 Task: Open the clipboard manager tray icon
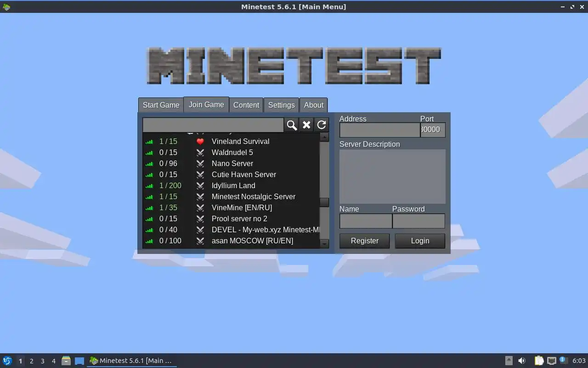coord(539,361)
